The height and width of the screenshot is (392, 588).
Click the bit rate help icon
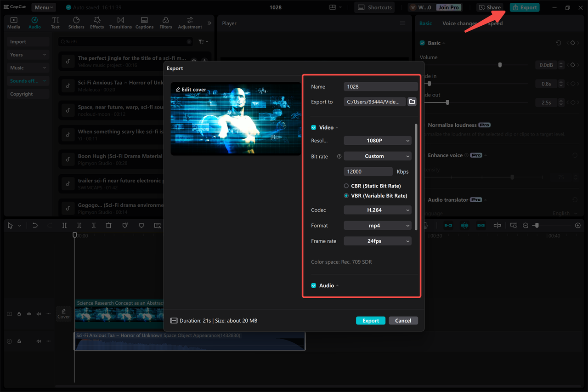339,156
